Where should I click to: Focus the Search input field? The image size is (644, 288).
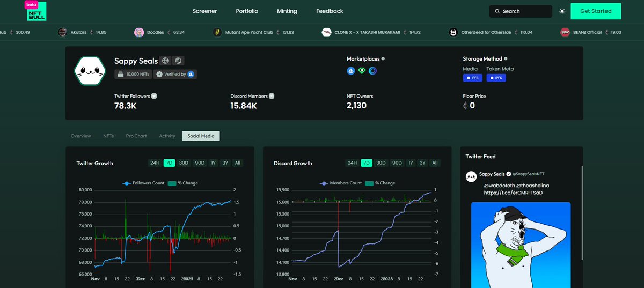click(x=521, y=11)
